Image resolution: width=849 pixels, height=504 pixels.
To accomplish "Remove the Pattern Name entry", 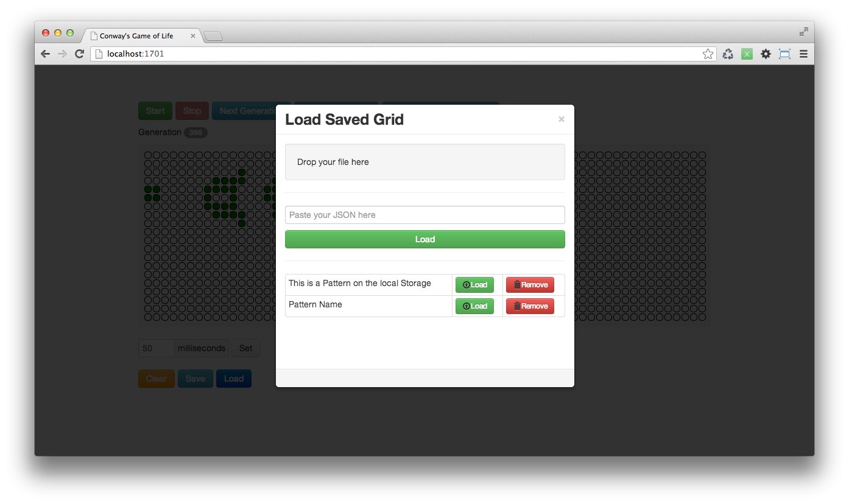I will [x=530, y=306].
